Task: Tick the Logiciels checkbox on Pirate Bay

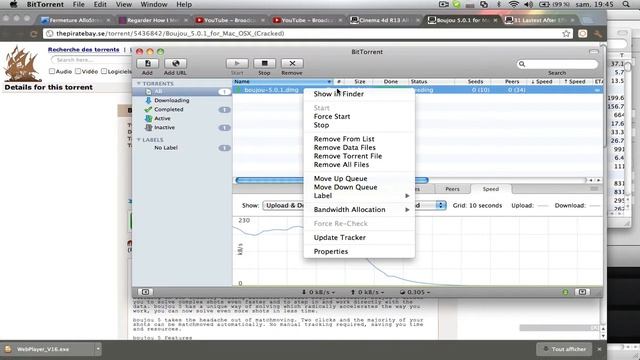Action: tap(104, 71)
